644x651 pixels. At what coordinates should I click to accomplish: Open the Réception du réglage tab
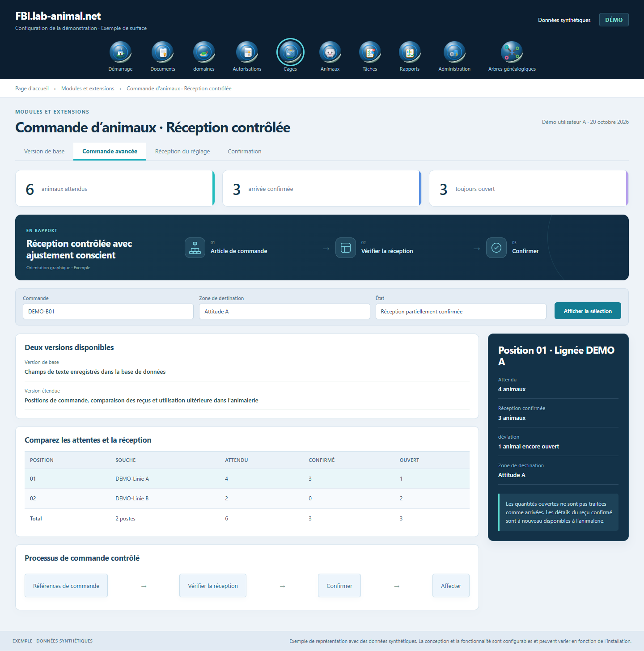182,152
